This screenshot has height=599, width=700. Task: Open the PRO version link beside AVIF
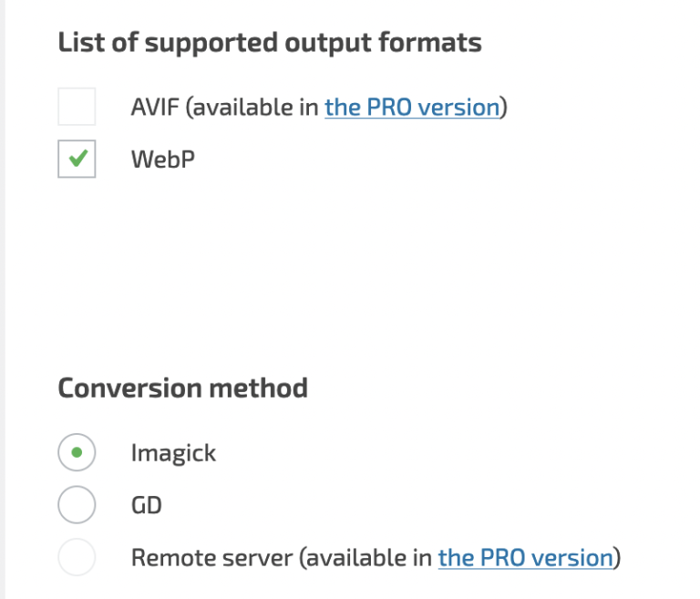click(x=412, y=108)
